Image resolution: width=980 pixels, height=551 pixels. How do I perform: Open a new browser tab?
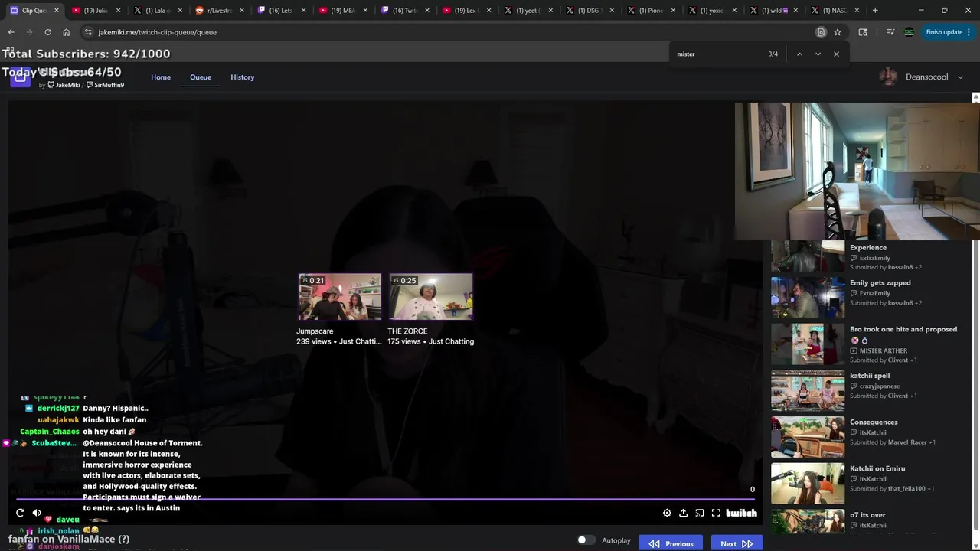pyautogui.click(x=875, y=11)
